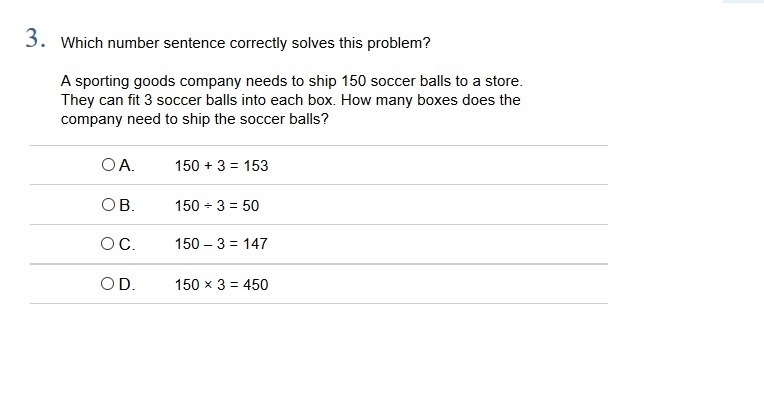Click the light blue bar in top-right corner

(x=744, y=1)
